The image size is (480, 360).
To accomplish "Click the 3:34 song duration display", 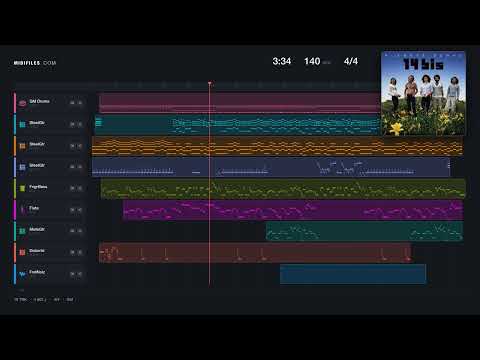I will [x=282, y=61].
